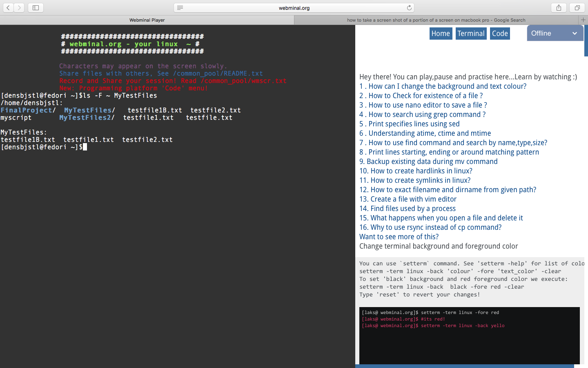Click the FinalProject/ directory name in terminal
Image resolution: width=588 pixels, height=368 pixels.
click(28, 110)
